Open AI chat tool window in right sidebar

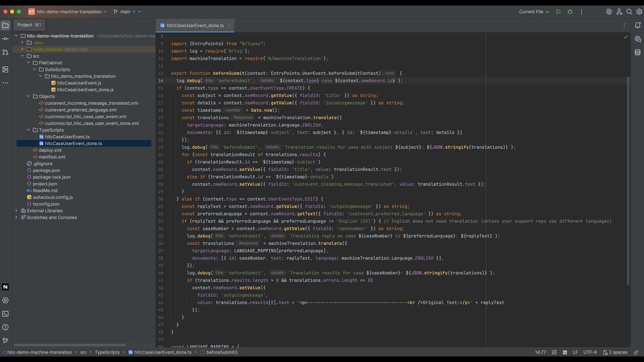[x=638, y=39]
